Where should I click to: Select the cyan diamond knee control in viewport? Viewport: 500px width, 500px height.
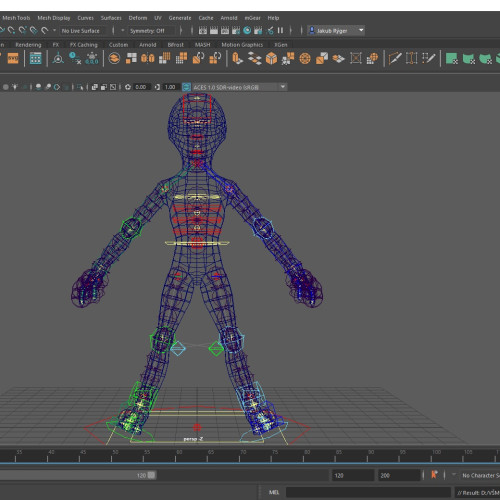point(178,348)
